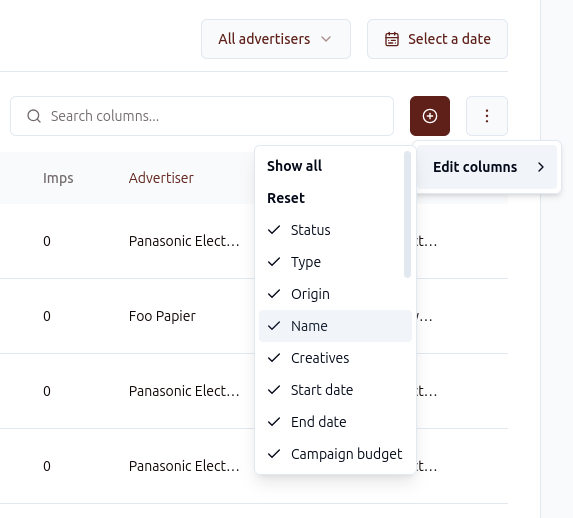Click the calendar icon beside Select a date
This screenshot has height=518, width=573.
(x=392, y=39)
